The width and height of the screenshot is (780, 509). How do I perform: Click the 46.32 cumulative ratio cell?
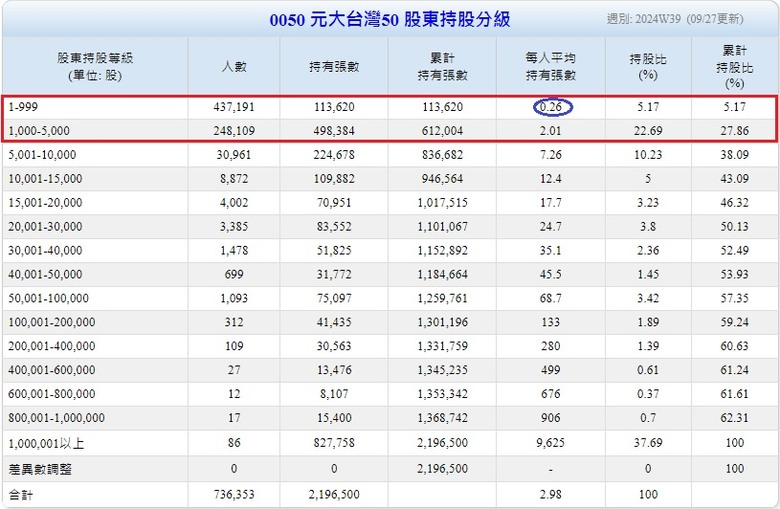coord(734,203)
